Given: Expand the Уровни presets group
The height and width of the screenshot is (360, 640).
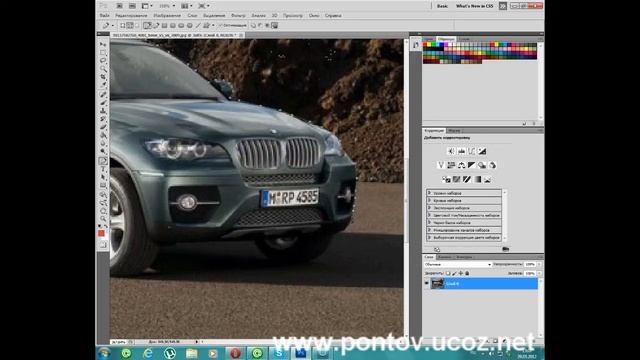Looking at the screenshot, I should point(429,193).
